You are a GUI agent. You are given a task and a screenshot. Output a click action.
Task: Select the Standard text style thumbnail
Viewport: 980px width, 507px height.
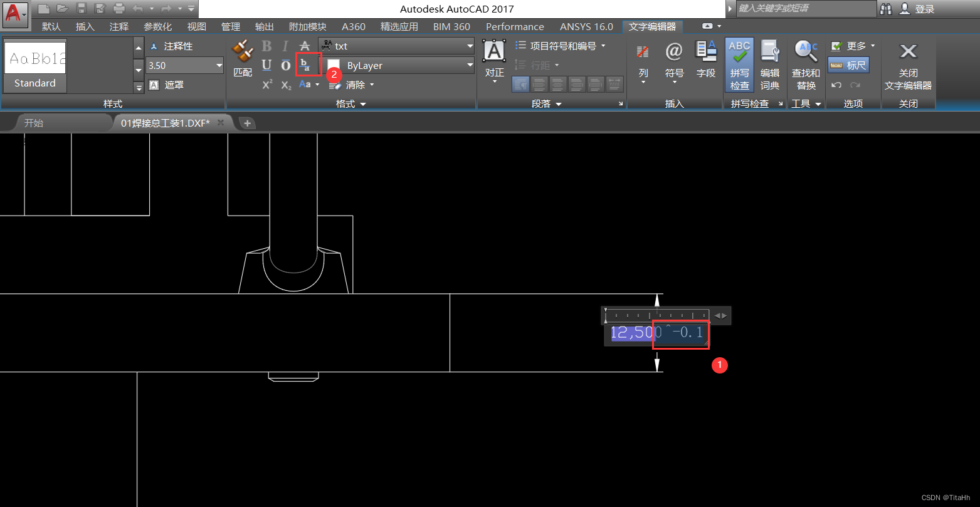coord(35,65)
